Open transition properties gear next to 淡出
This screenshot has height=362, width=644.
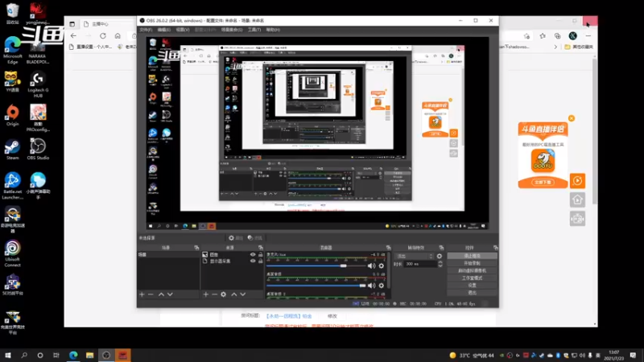tap(440, 256)
